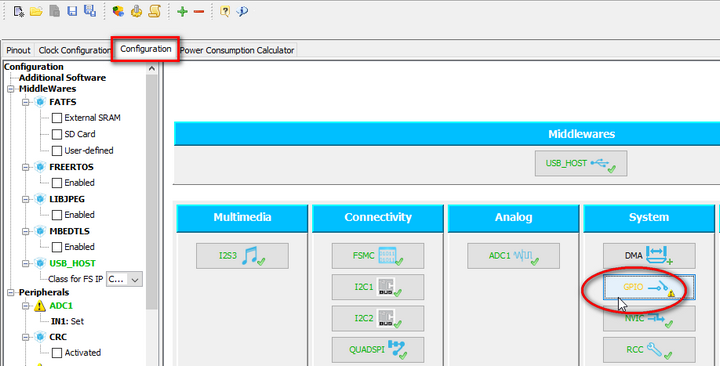Open the FSMC connectivity configuration button
The height and width of the screenshot is (366, 720).
coord(378,256)
